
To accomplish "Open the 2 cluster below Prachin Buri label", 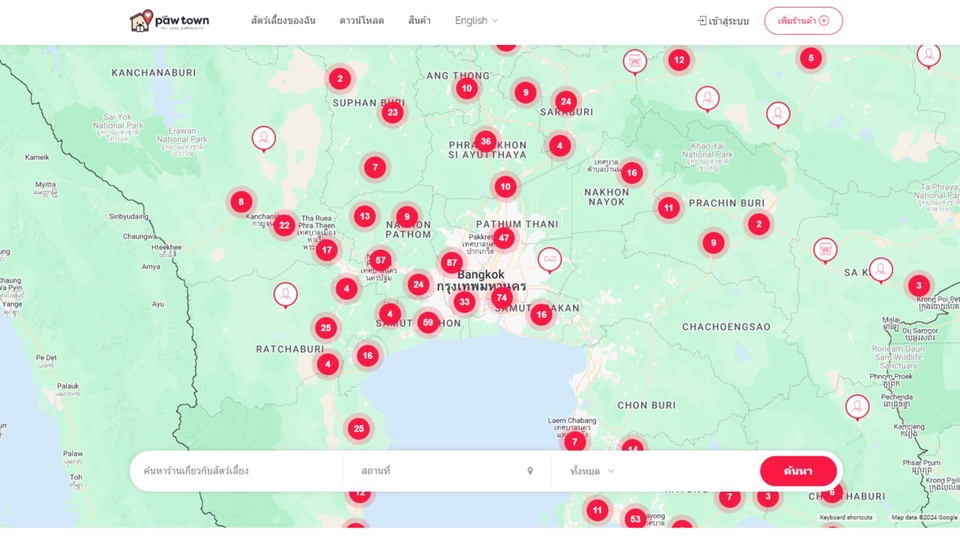I will click(x=759, y=224).
